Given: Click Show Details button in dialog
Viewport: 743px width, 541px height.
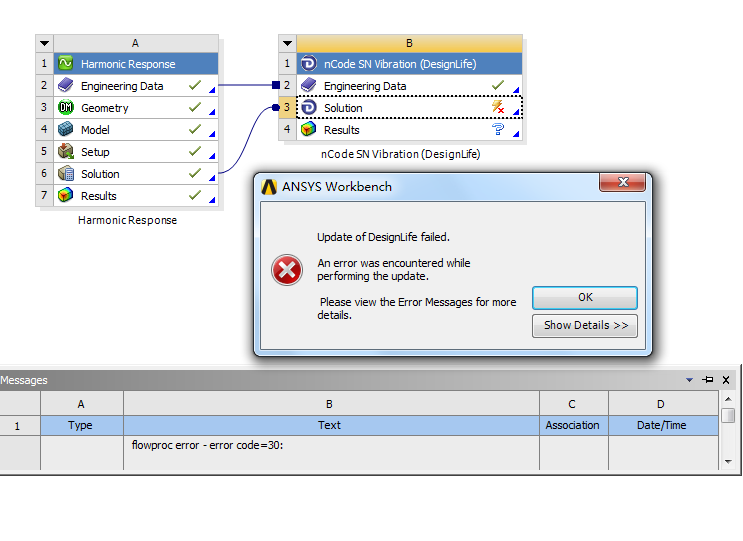Looking at the screenshot, I should [585, 326].
